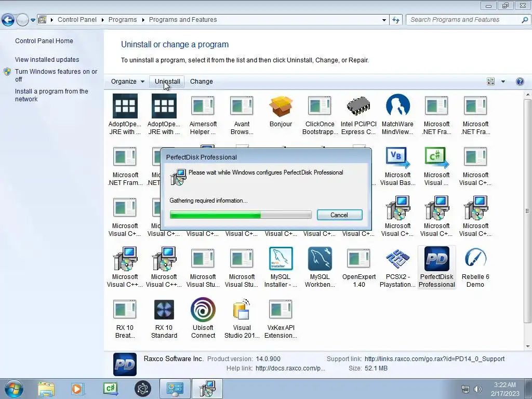Click the magnifier icon in the search box
Image resolution: width=532 pixels, height=399 pixels.
coord(525,20)
